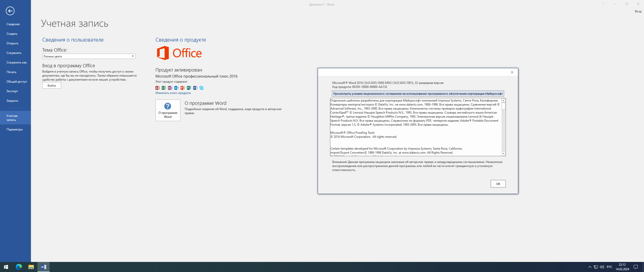This screenshot has width=644, height=272.
Task: Click the Word 2016 version line
Action: (x=388, y=83)
